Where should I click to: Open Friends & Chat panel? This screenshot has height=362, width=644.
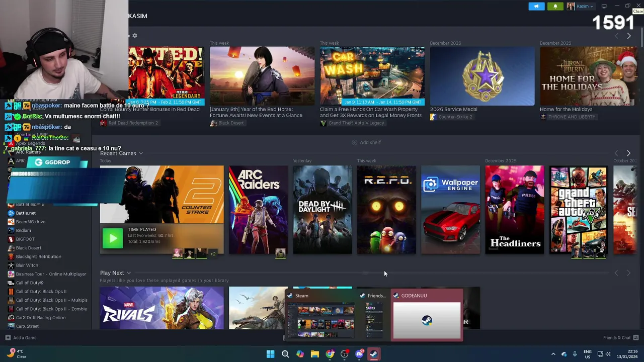tap(620, 338)
